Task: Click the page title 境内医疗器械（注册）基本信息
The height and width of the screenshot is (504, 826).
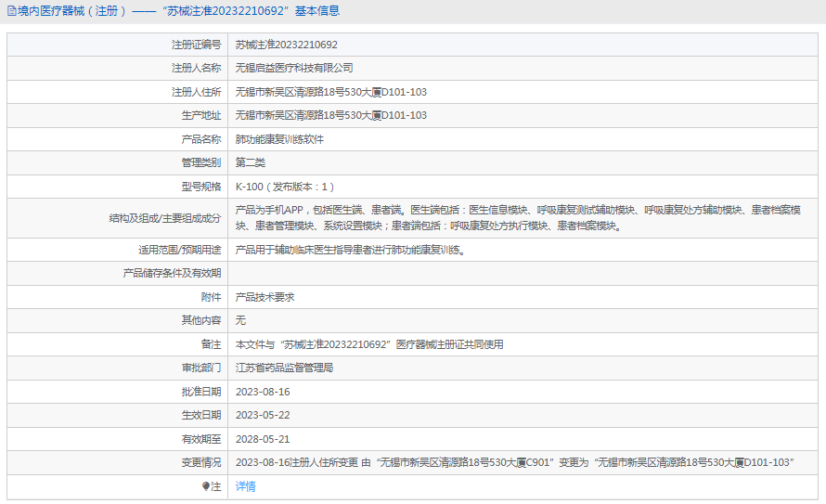Action: (178, 10)
